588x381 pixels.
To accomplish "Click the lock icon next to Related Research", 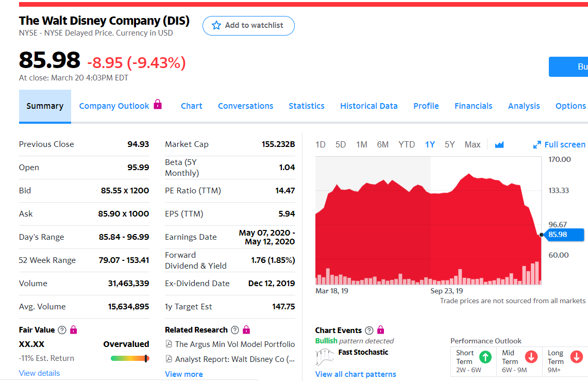I will pyautogui.click(x=246, y=329).
